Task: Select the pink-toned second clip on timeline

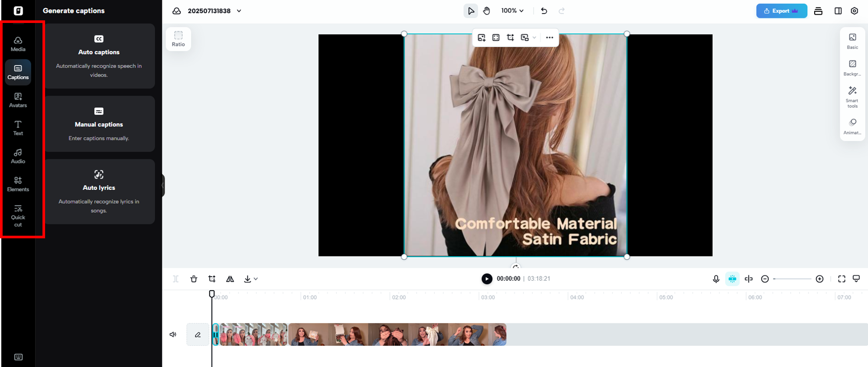Action: click(x=254, y=335)
